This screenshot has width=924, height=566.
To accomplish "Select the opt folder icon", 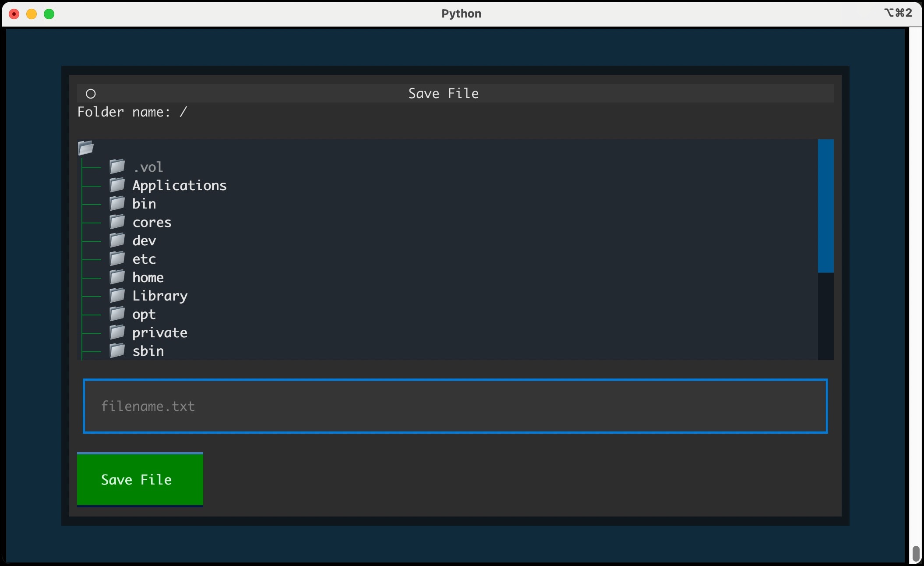I will [x=117, y=314].
